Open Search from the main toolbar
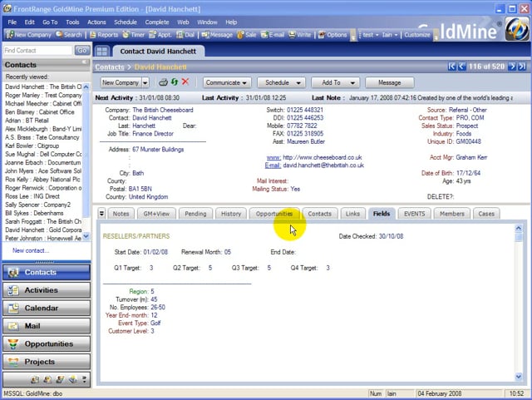This screenshot has width=532, height=400. coord(69,35)
